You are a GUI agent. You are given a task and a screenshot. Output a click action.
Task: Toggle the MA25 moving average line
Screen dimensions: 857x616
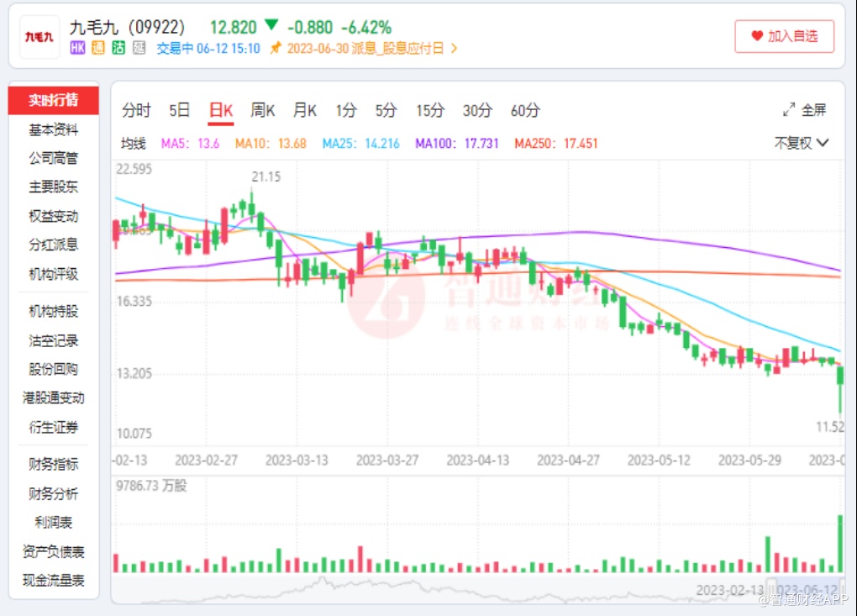[361, 144]
